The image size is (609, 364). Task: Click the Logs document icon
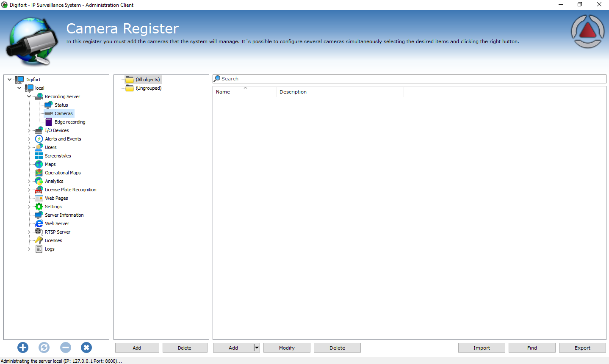[x=39, y=249]
